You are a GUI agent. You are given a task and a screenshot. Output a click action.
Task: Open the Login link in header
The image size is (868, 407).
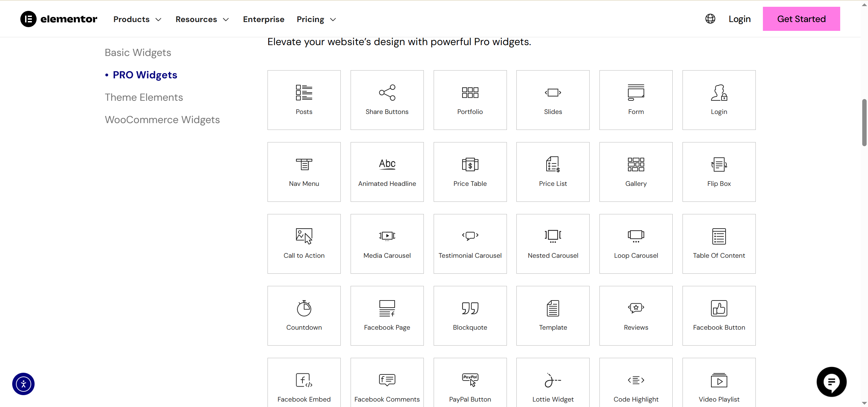[739, 19]
